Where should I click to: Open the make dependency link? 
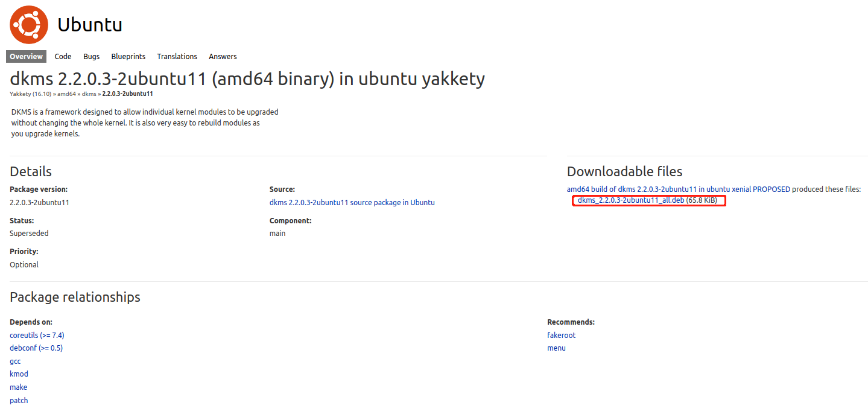[18, 387]
